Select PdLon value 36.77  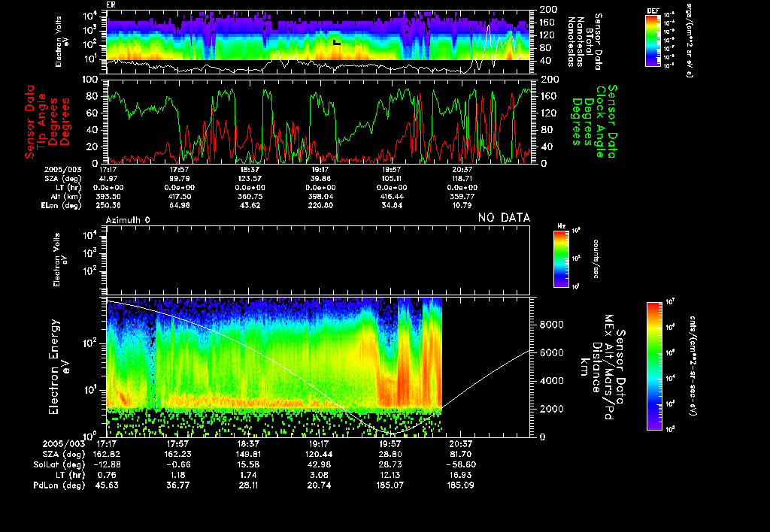[x=177, y=485]
